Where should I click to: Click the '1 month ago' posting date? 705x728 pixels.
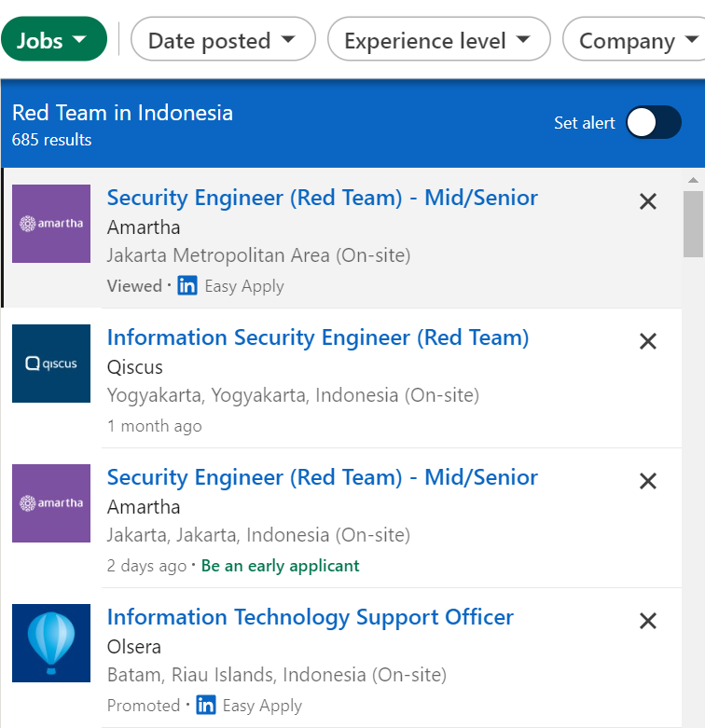click(x=155, y=426)
